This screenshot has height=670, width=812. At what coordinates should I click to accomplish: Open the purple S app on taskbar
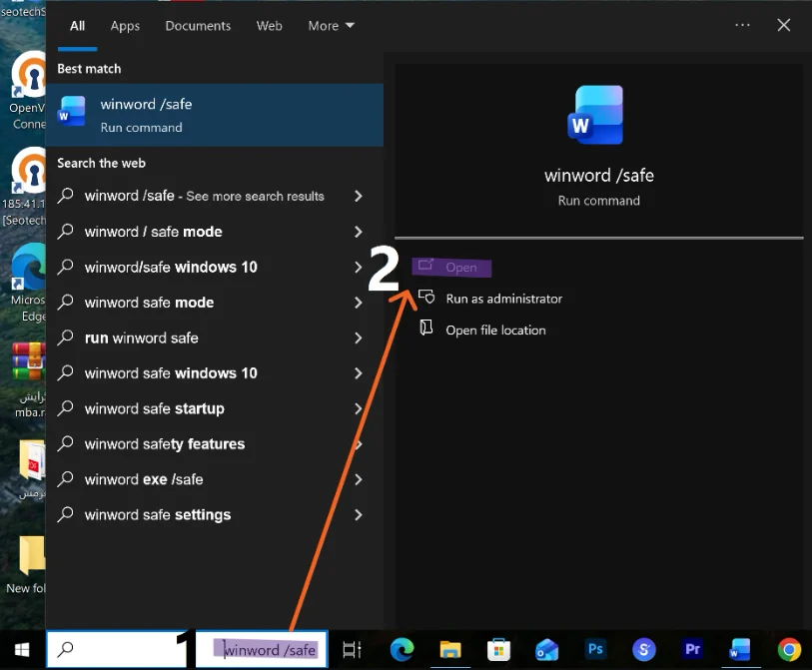point(643,649)
